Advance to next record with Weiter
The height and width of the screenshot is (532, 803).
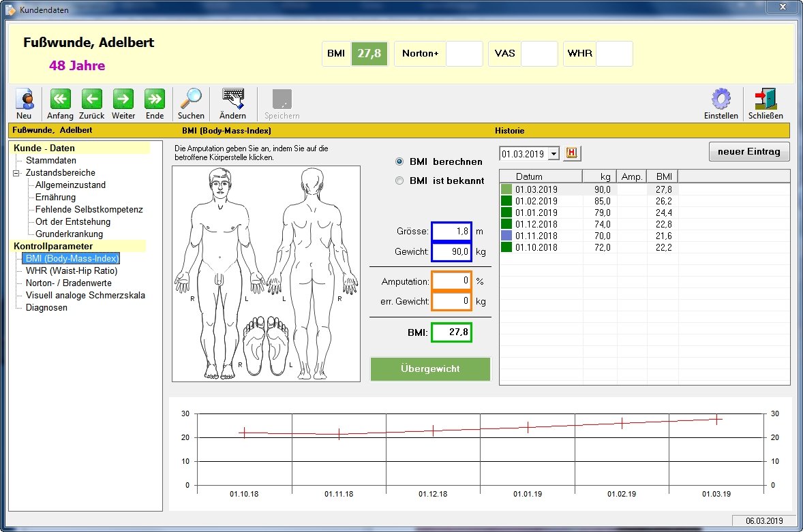123,99
